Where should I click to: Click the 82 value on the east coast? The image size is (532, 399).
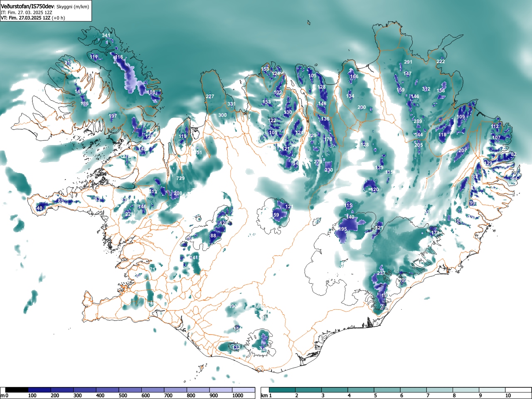(514, 154)
